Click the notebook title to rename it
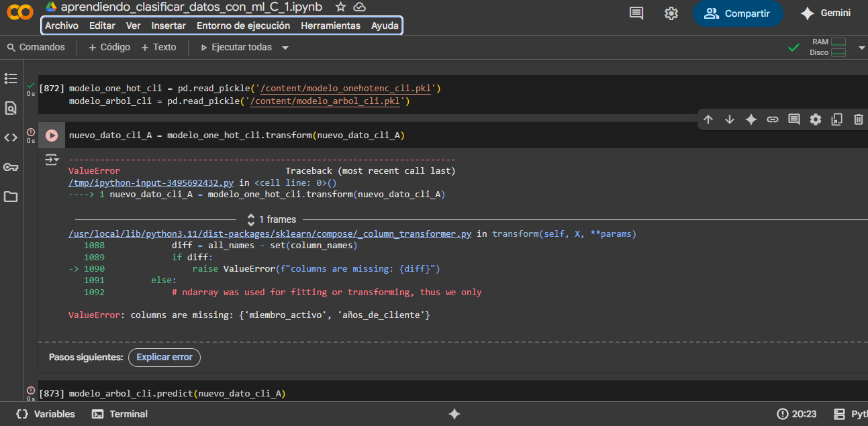868x426 pixels. tap(193, 7)
